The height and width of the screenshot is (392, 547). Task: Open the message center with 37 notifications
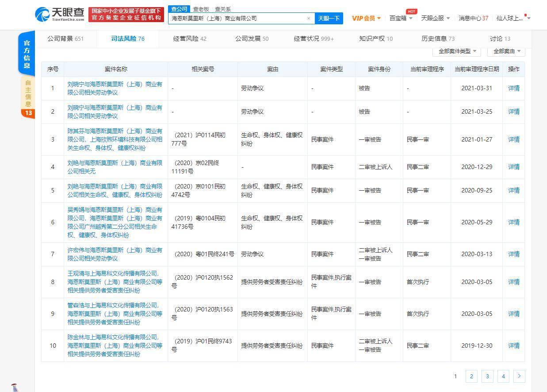click(473, 18)
